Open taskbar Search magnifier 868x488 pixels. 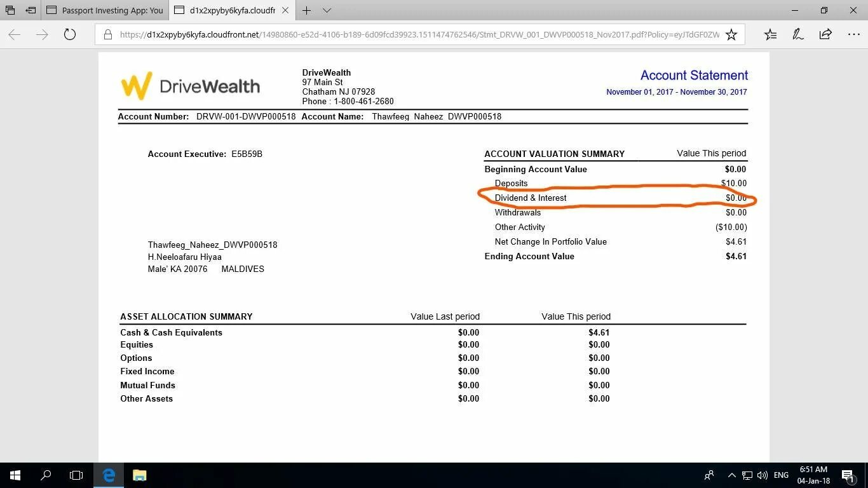pyautogui.click(x=46, y=475)
